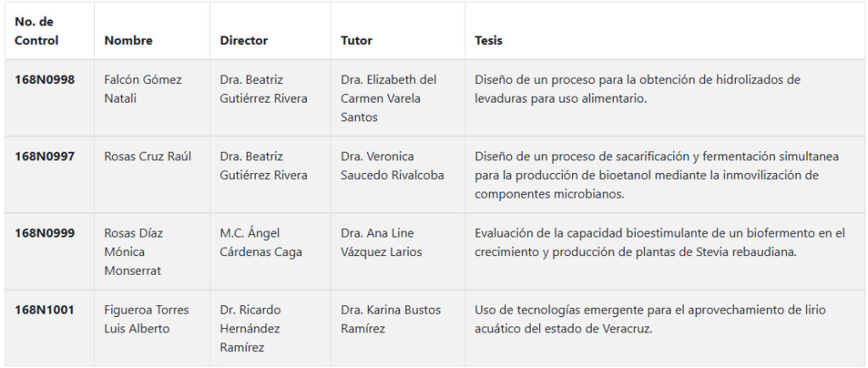Click director M.C. Ángel Cárdenas Caga
The image size is (868, 368).
click(260, 243)
